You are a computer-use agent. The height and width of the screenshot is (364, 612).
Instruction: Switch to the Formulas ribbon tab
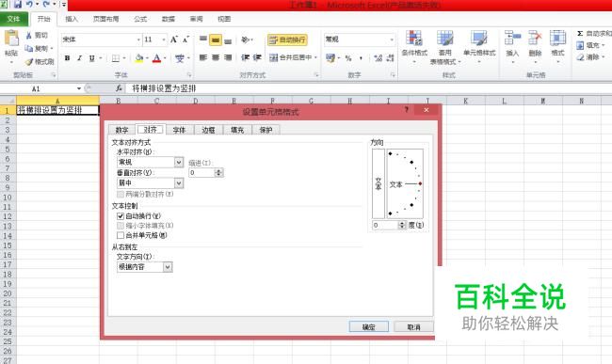140,19
